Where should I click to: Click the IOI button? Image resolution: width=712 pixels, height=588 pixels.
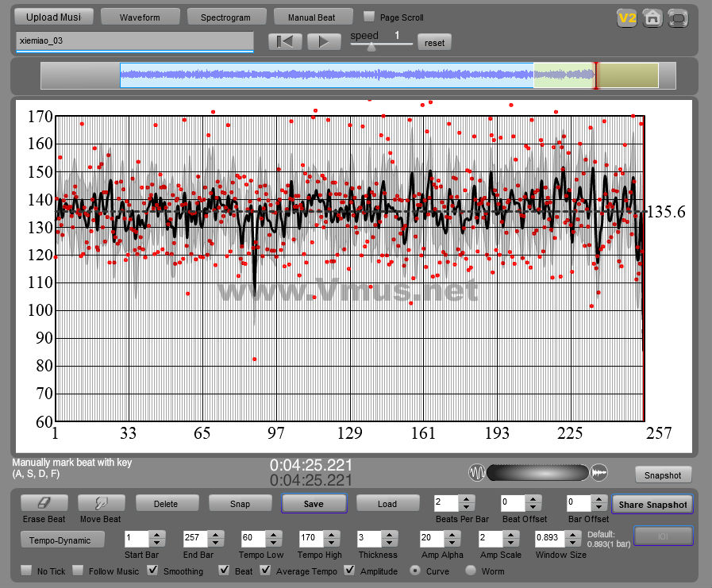pyautogui.click(x=663, y=536)
